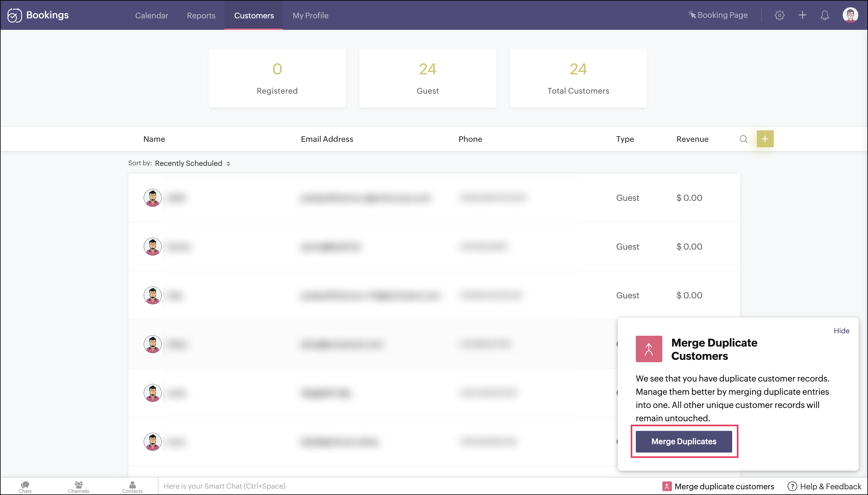The width and height of the screenshot is (868, 495).
Task: Click the Merge Duplicates button
Action: coord(684,441)
